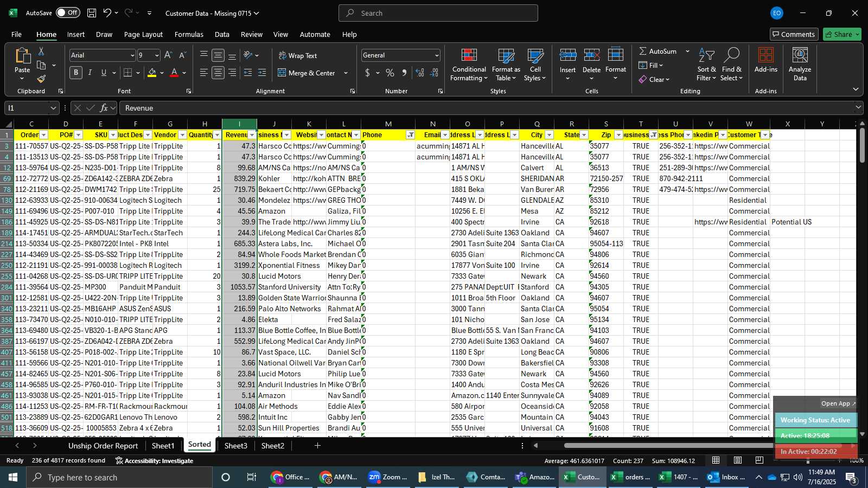
Task: Click the Delete cells icon
Action: tap(591, 56)
